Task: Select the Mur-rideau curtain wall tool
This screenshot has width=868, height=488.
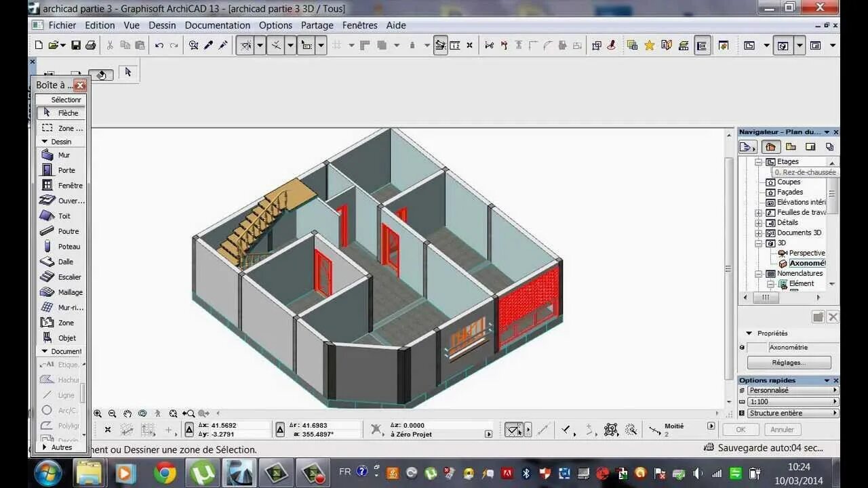Action: pos(61,308)
